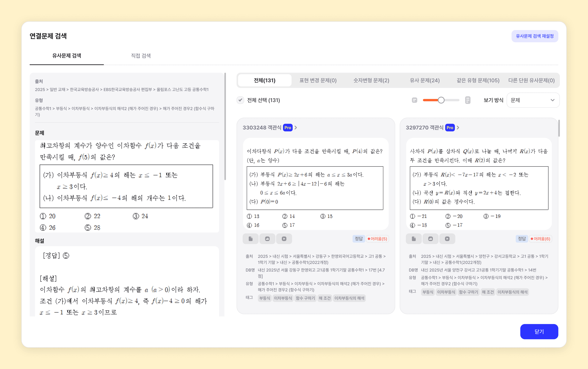Click the 이차부등식 tag on card 3303248
The height and width of the screenshot is (369, 588).
pos(283,298)
